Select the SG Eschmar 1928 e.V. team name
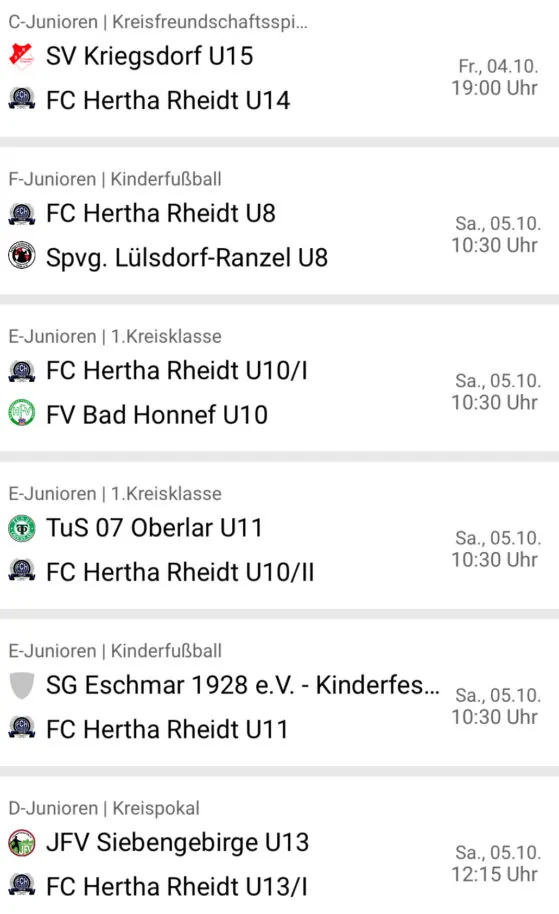This screenshot has height=914, width=559. 242,686
